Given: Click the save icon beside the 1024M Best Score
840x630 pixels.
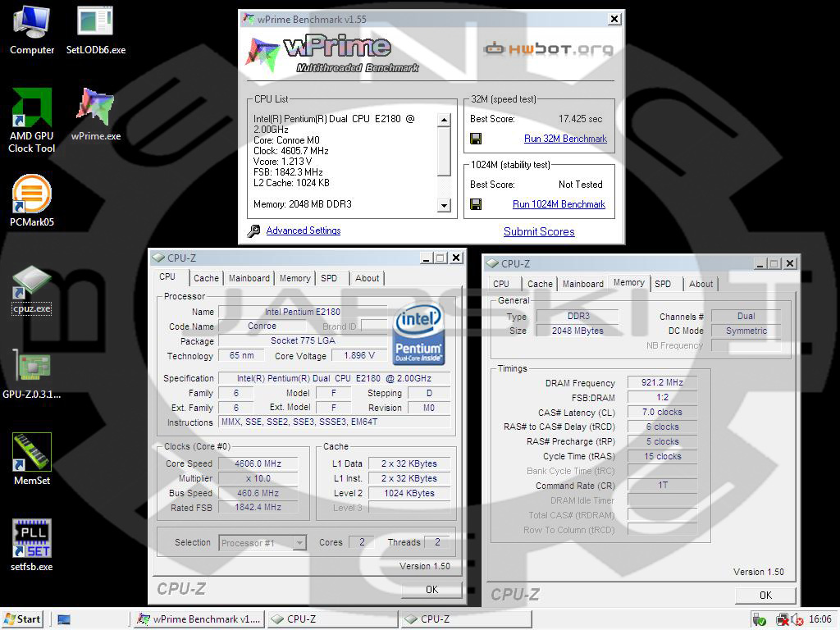Looking at the screenshot, I should [x=475, y=204].
